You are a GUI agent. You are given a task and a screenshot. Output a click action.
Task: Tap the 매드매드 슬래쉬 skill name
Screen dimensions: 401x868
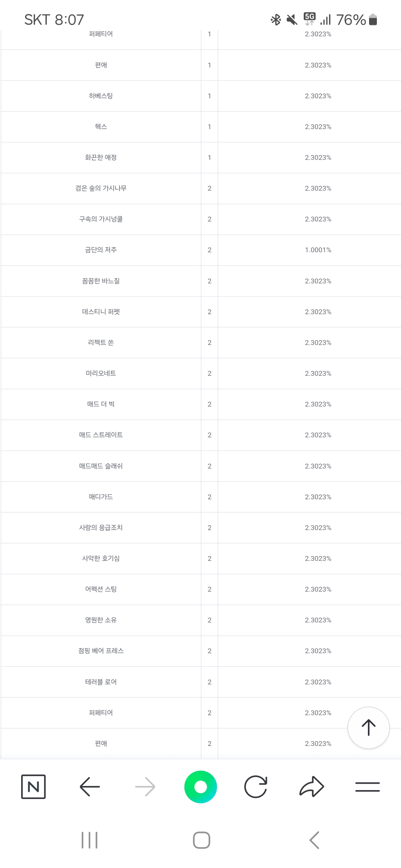click(101, 466)
